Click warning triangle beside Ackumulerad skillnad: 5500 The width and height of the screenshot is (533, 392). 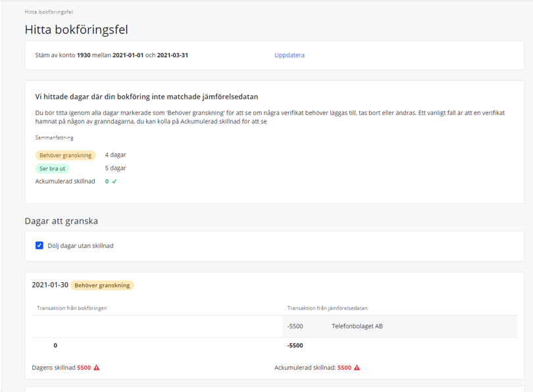(x=357, y=368)
